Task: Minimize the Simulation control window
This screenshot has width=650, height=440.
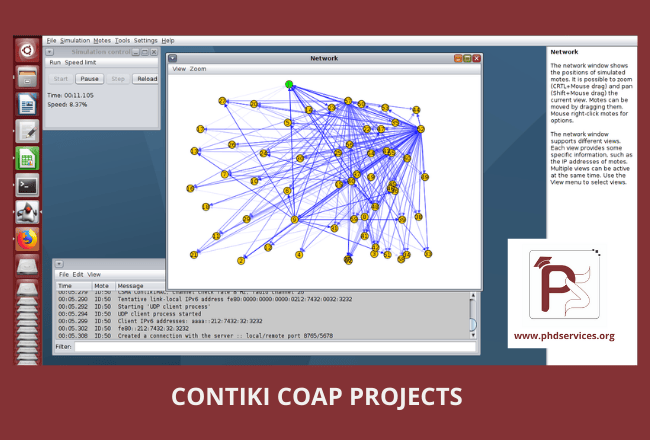Action: [x=136, y=52]
